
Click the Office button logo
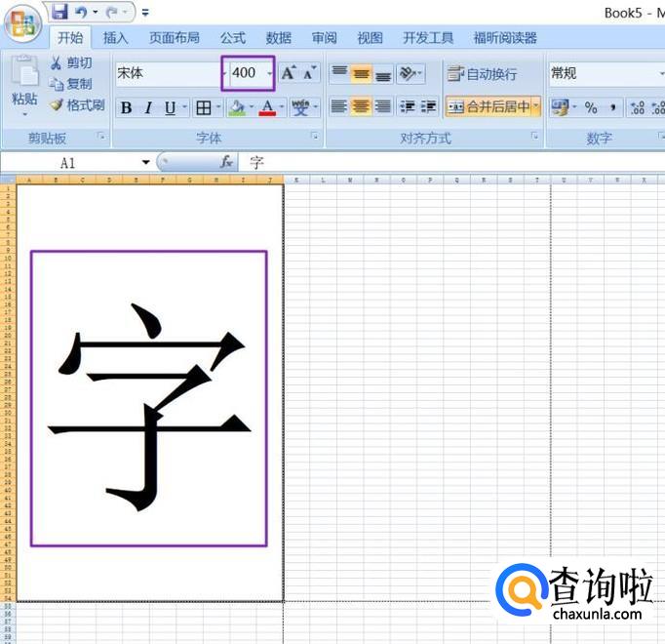click(23, 23)
